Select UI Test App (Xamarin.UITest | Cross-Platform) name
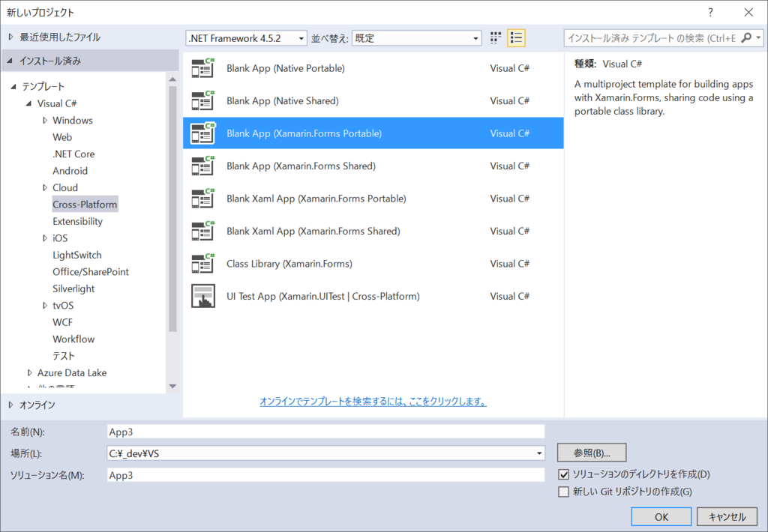 323,296
